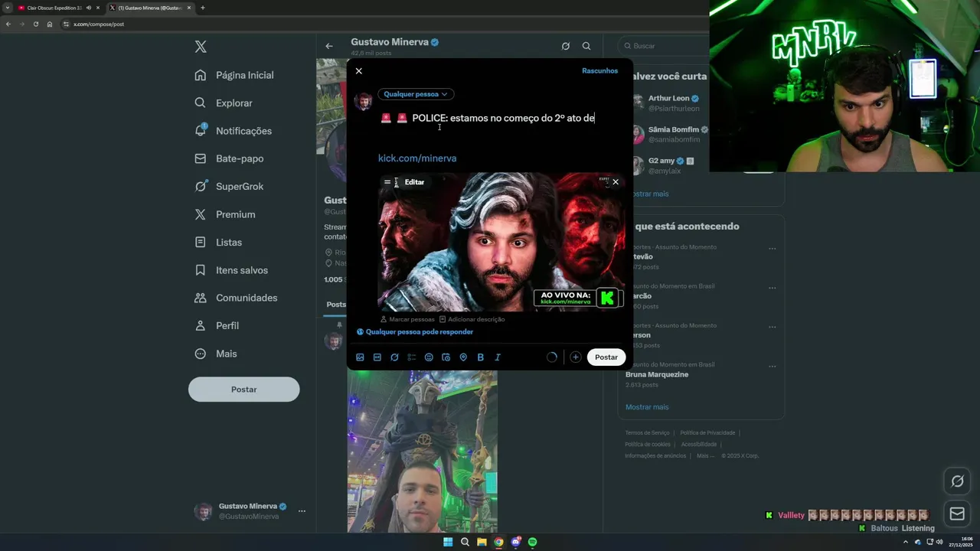Click the white Postar button in compose dialog

[606, 357]
